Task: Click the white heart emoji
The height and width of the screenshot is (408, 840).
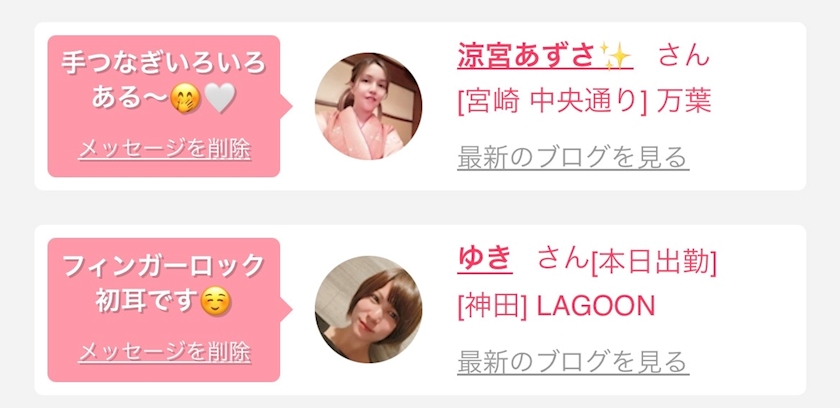Action: pyautogui.click(x=220, y=100)
